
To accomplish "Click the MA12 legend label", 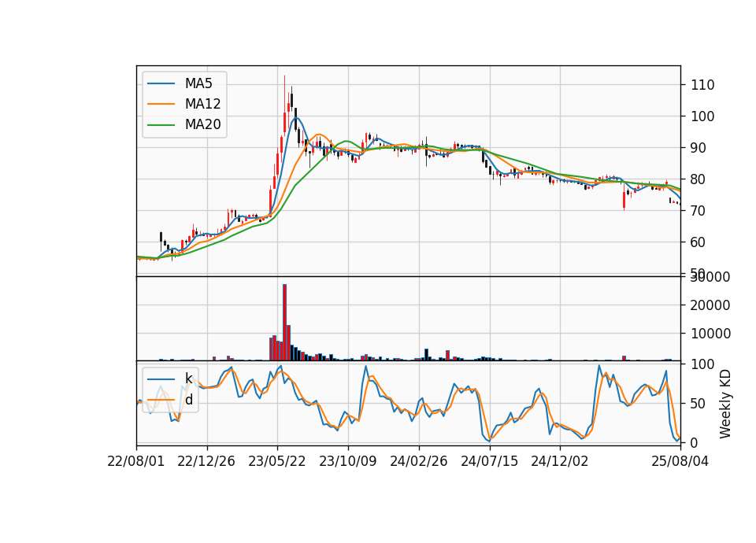I will click(x=202, y=104).
